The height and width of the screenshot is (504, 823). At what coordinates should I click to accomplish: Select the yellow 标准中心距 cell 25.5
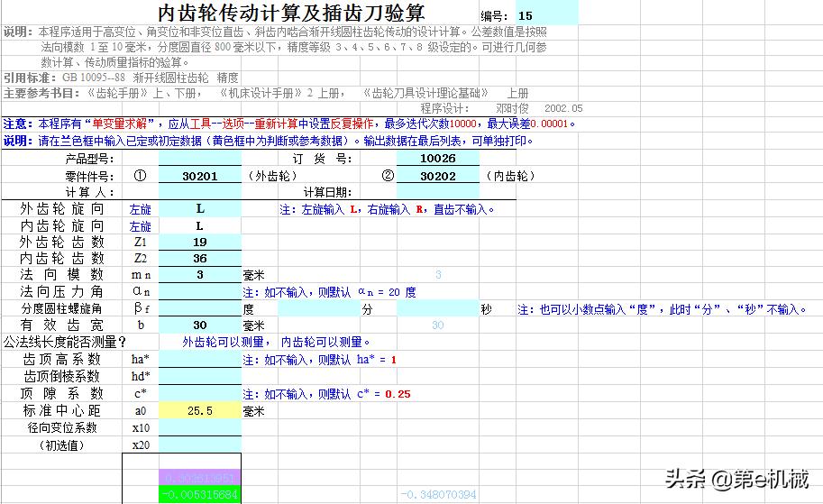(200, 410)
